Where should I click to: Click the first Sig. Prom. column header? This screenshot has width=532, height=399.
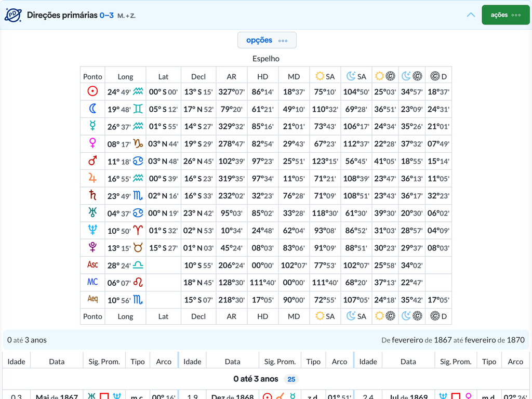[104, 362]
